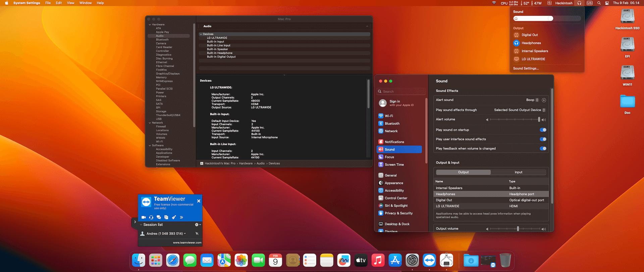Open the TeamViewer session list gear menu
Image resolution: width=644 pixels, height=272 pixels.
pyautogui.click(x=198, y=225)
